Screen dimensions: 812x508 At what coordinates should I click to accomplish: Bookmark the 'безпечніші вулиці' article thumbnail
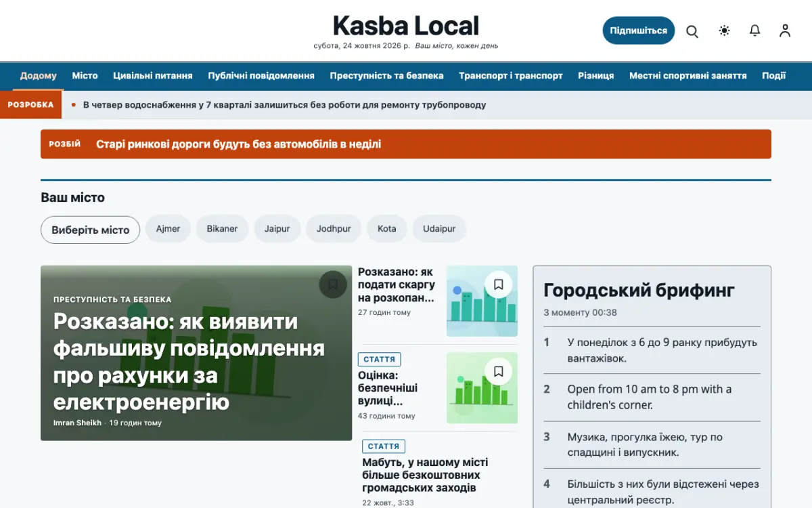coord(499,371)
